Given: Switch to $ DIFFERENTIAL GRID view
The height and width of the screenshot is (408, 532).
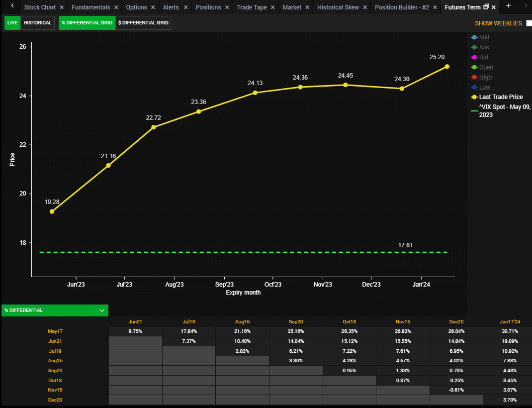Looking at the screenshot, I should [x=143, y=23].
